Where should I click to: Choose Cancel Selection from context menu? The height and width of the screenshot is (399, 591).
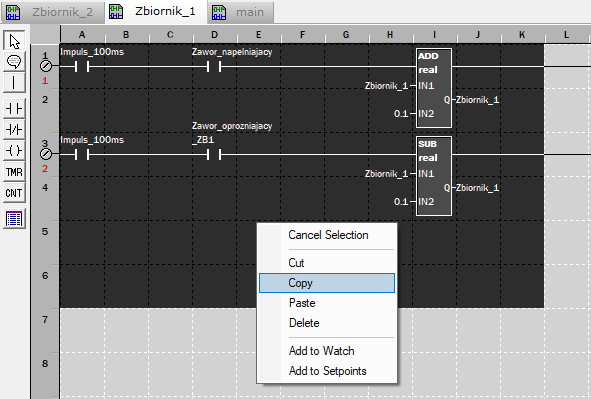click(x=327, y=235)
